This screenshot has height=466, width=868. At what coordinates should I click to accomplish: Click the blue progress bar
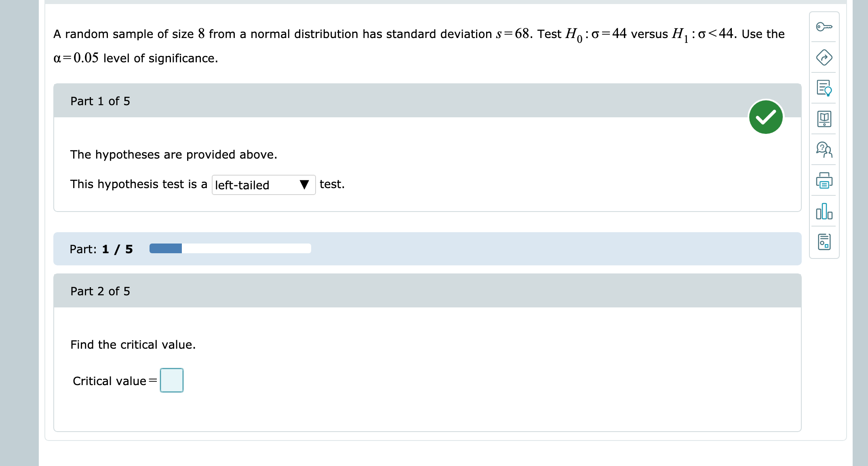pos(166,248)
